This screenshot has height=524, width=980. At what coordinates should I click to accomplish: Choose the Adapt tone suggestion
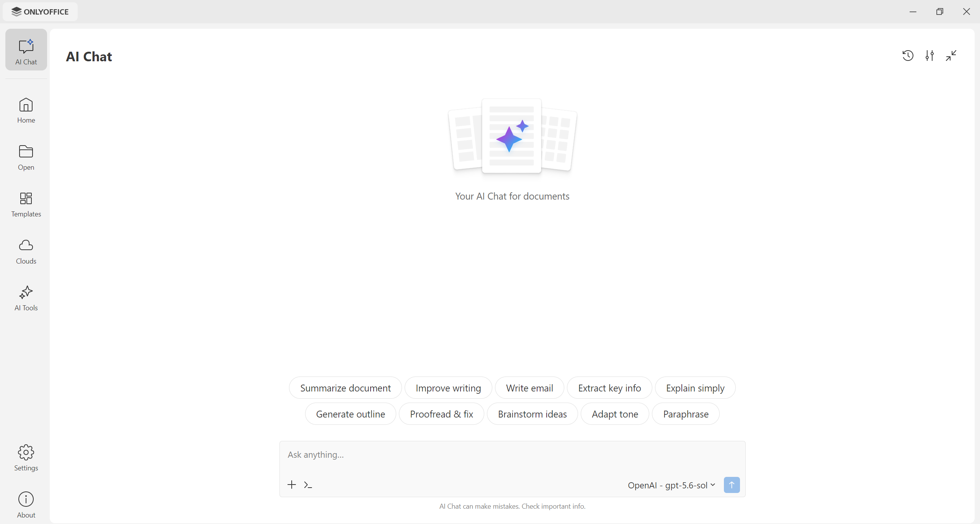click(x=615, y=414)
